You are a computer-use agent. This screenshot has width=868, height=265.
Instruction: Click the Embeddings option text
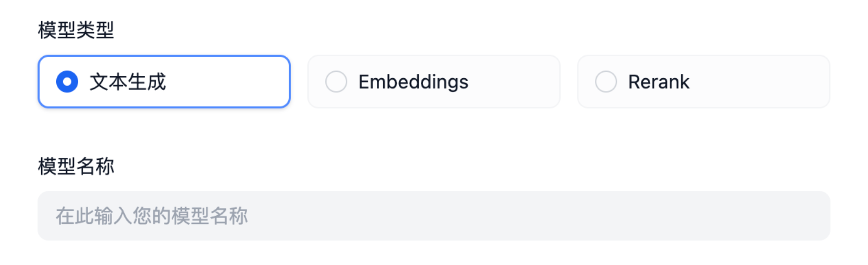tap(413, 82)
